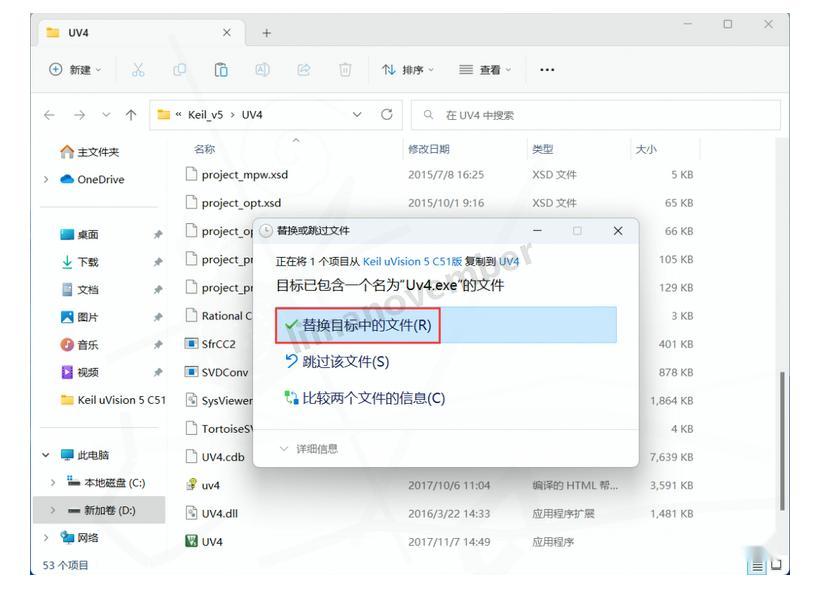Open Documents (文档) quick access item
This screenshot has height=589, width=820.
79,289
